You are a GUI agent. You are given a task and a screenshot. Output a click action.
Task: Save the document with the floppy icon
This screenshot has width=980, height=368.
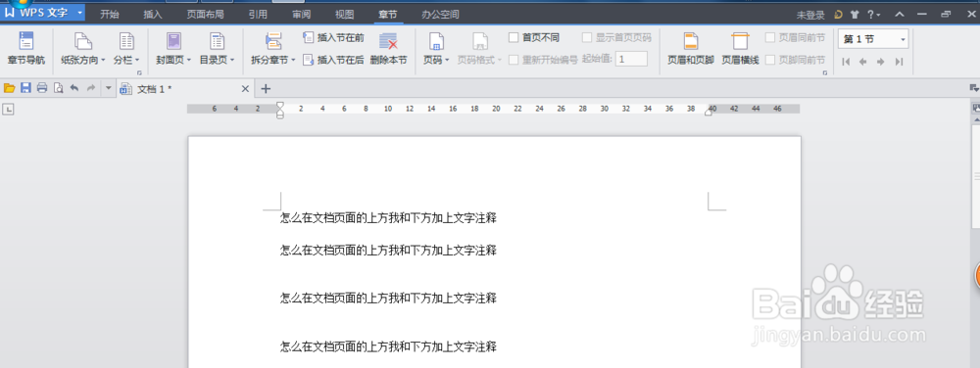pyautogui.click(x=25, y=88)
